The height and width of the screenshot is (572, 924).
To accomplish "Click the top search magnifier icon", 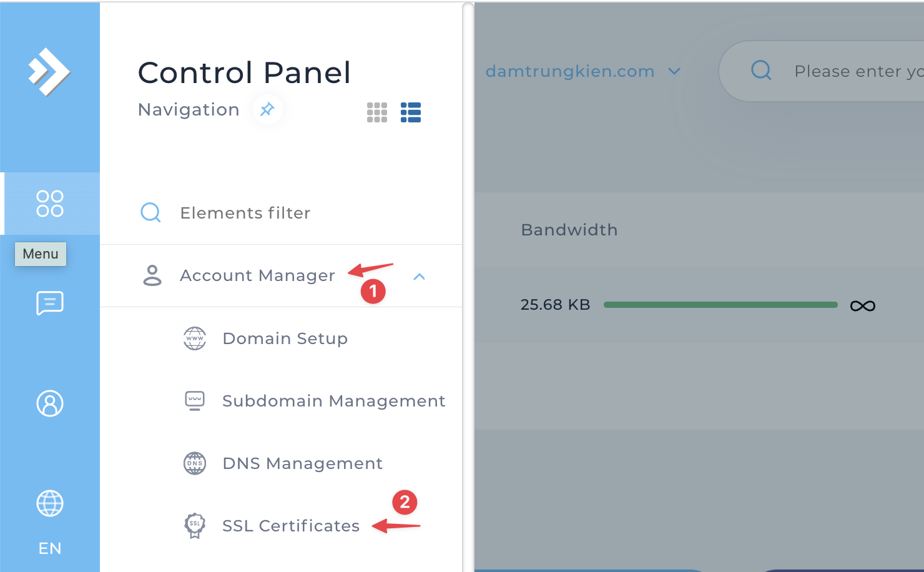I will 761,71.
